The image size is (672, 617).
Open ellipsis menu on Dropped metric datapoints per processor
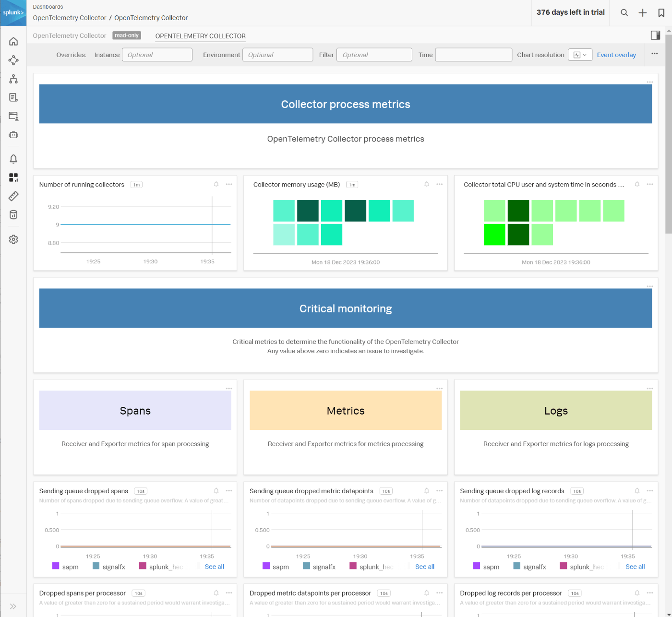click(439, 593)
